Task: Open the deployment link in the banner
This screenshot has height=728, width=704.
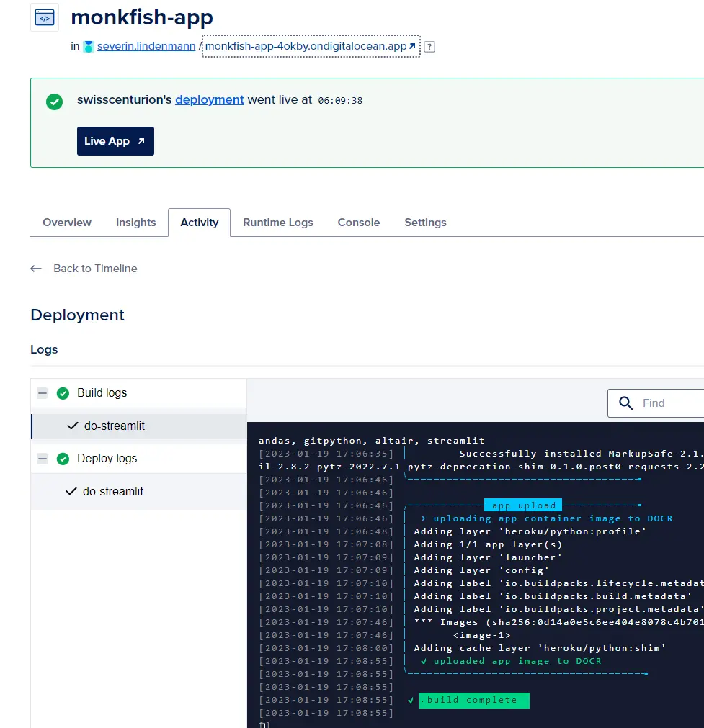Action: [209, 100]
